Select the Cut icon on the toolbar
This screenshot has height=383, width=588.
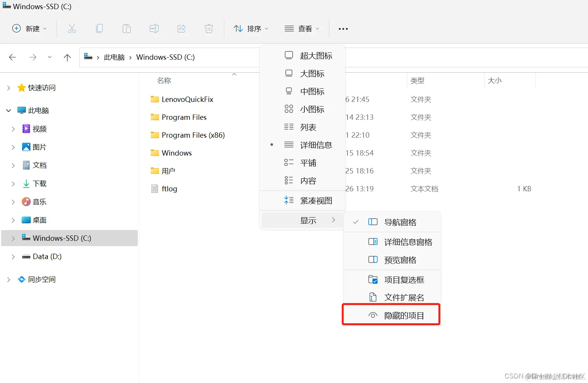[72, 29]
